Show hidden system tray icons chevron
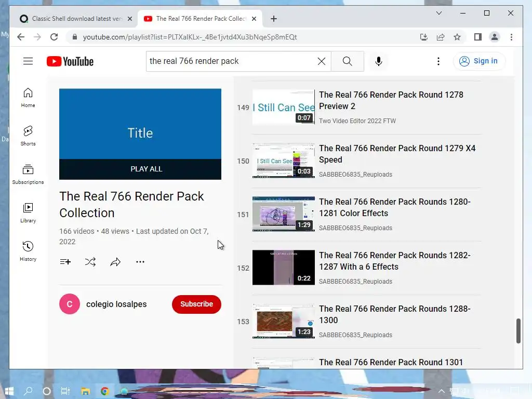The height and width of the screenshot is (399, 532). click(x=441, y=391)
